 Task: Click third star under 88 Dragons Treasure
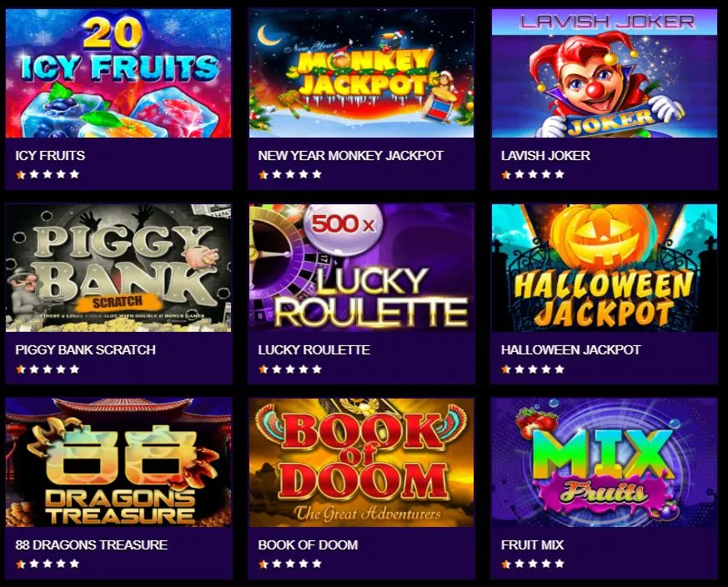point(48,564)
